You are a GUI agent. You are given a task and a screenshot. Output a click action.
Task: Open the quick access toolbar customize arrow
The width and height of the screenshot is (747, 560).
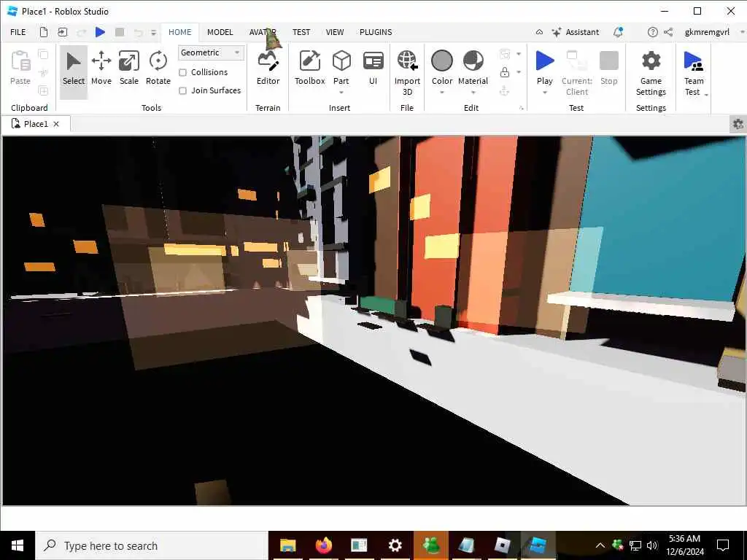tap(153, 32)
